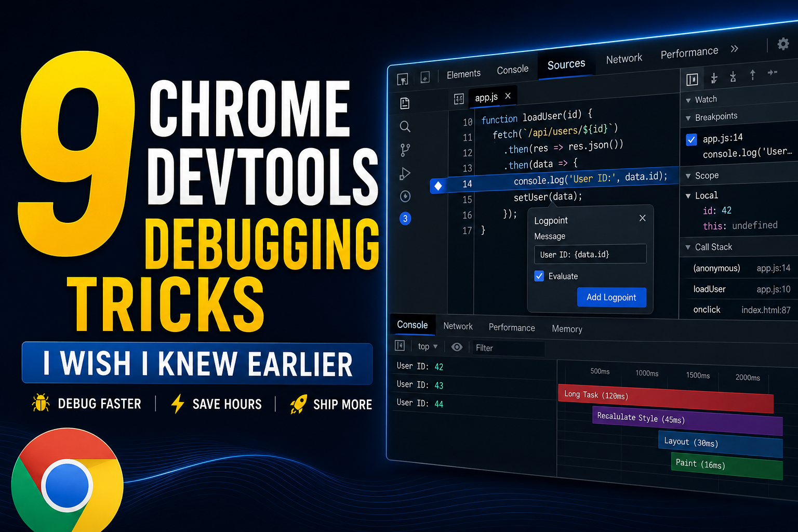
Task: Click the green Paint (16ms) bar
Action: tap(727, 466)
